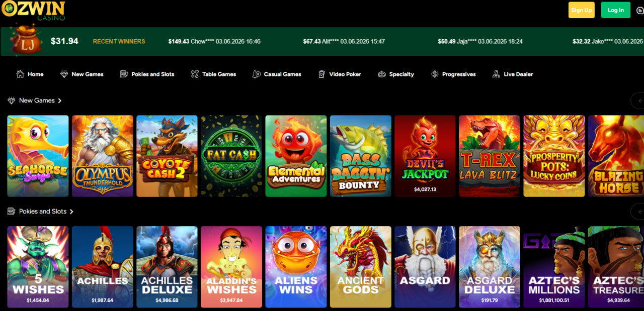Expand the Pokies and Slots section chevron

(x=71, y=212)
